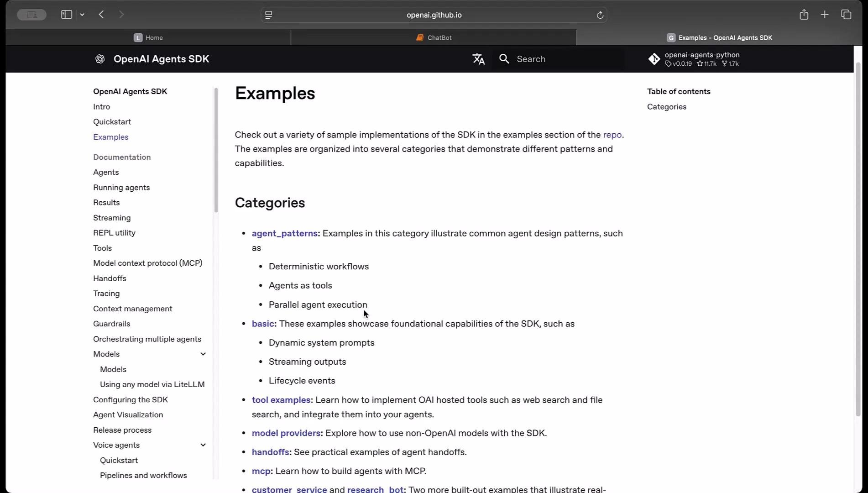
Task: Open the handoffs examples link in Categories
Action: tap(270, 452)
